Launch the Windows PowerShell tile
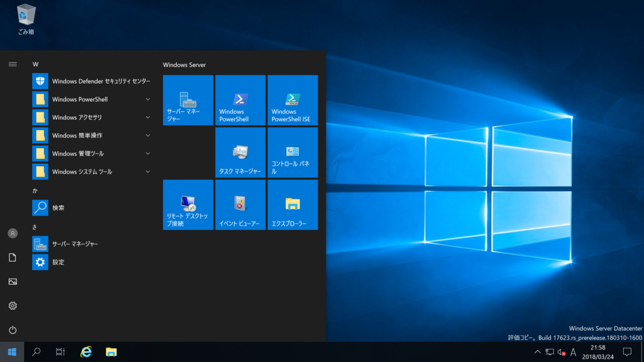Screen dimensions: 644x362 240,100
